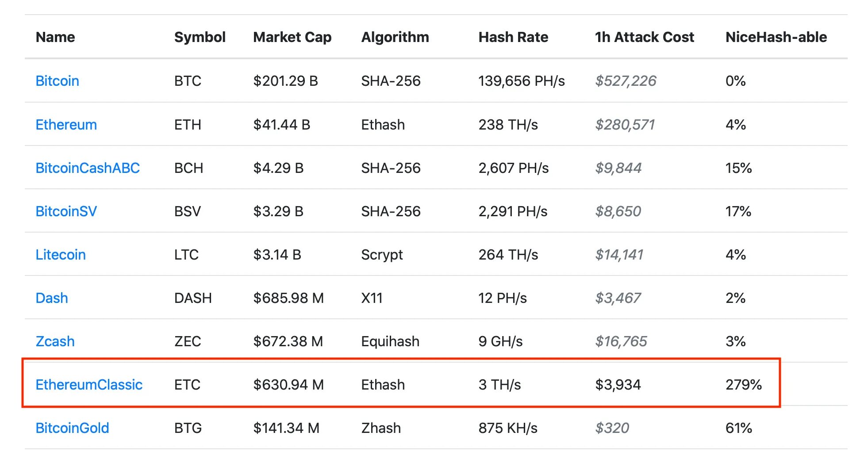This screenshot has height=459, width=868.
Task: Sort by the Hash Rate header
Action: [513, 37]
